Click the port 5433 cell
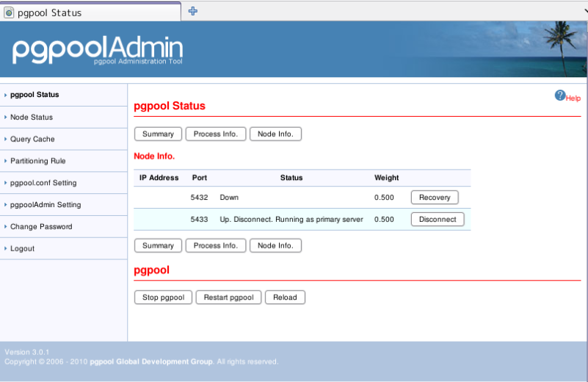 [199, 219]
